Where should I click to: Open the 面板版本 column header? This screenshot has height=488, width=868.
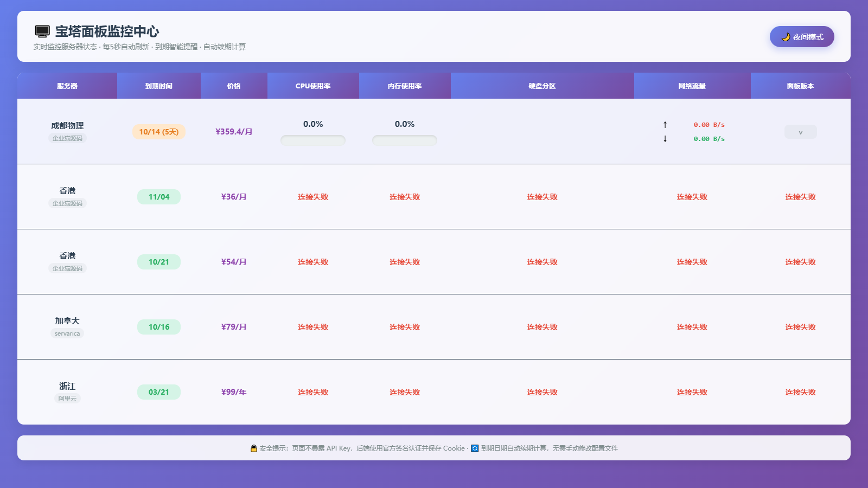coord(800,86)
